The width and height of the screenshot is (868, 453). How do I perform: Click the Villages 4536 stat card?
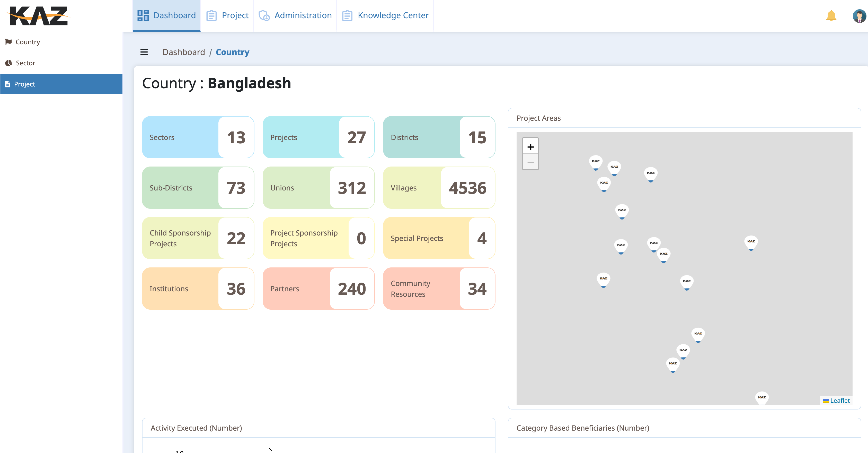click(x=439, y=188)
